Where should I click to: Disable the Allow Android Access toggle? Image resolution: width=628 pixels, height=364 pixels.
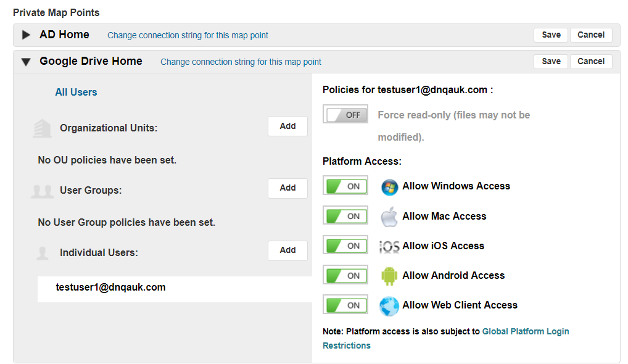[345, 275]
